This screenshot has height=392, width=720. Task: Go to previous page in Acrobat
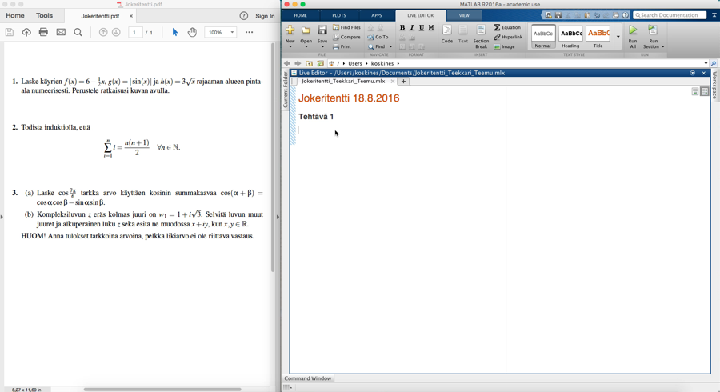(103, 32)
